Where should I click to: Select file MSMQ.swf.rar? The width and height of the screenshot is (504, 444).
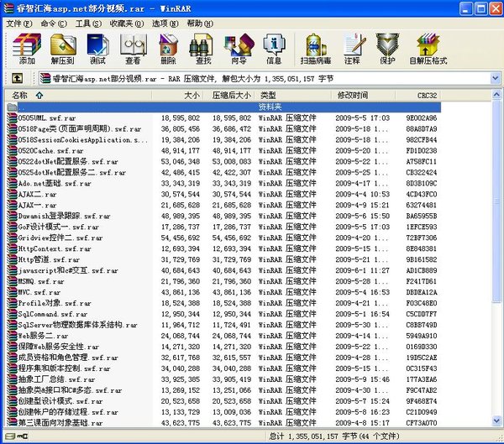coord(223,281)
